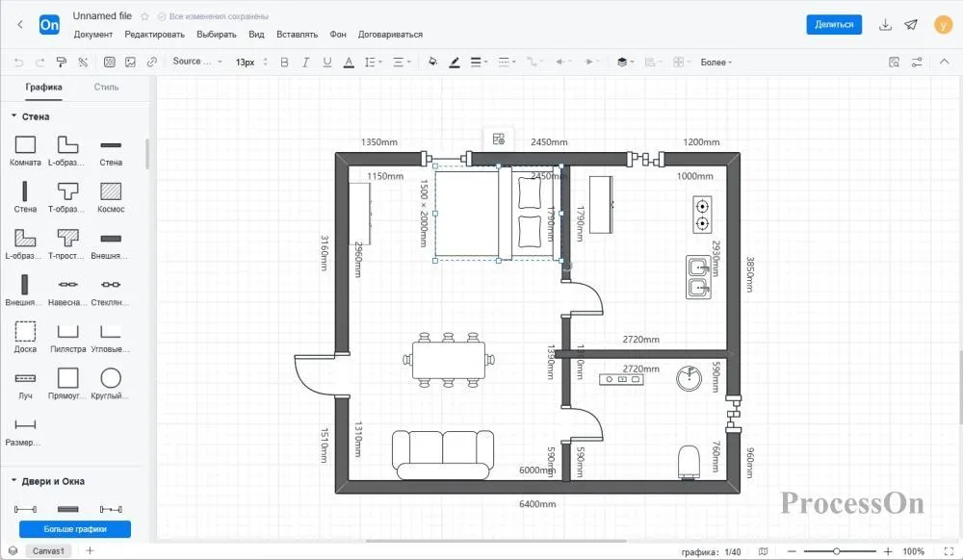Click the fill color bucket icon
Screen dimensions: 963x560
[x=432, y=62]
